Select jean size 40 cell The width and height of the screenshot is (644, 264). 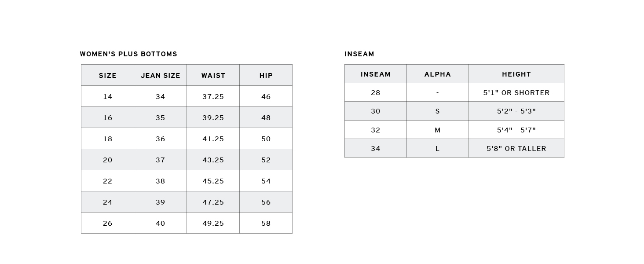point(161,223)
